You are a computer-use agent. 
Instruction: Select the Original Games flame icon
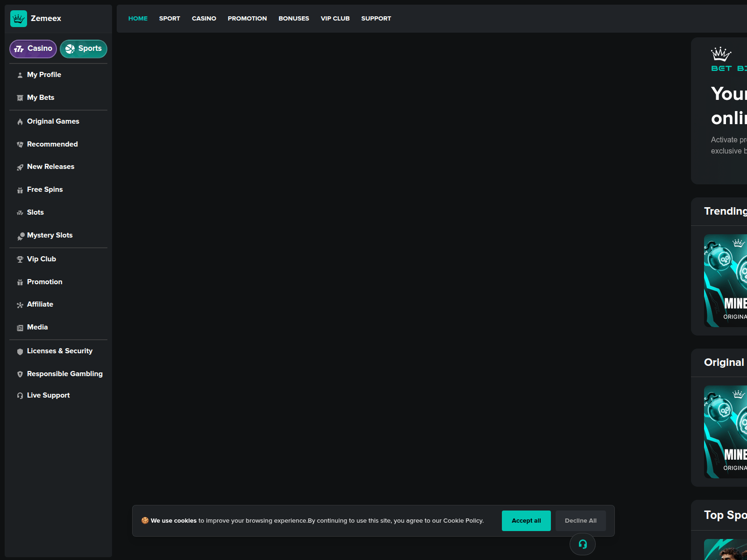pos(20,121)
